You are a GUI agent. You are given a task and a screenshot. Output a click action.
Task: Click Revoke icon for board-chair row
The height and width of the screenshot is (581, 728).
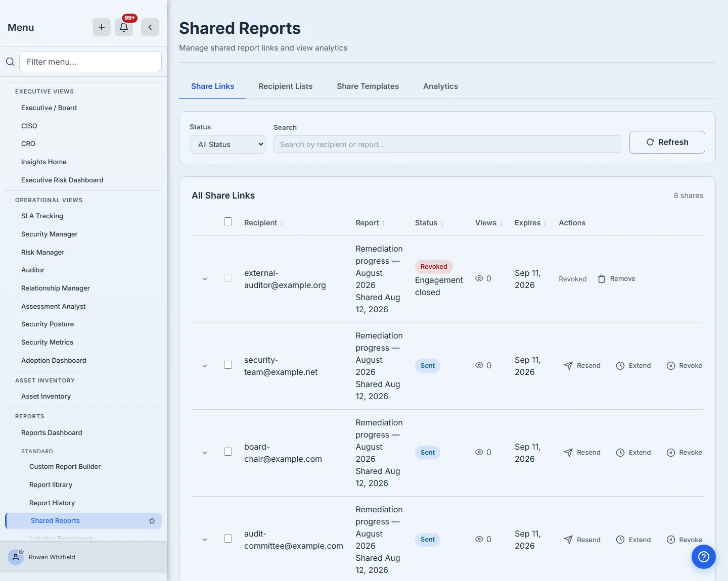pyautogui.click(x=671, y=453)
